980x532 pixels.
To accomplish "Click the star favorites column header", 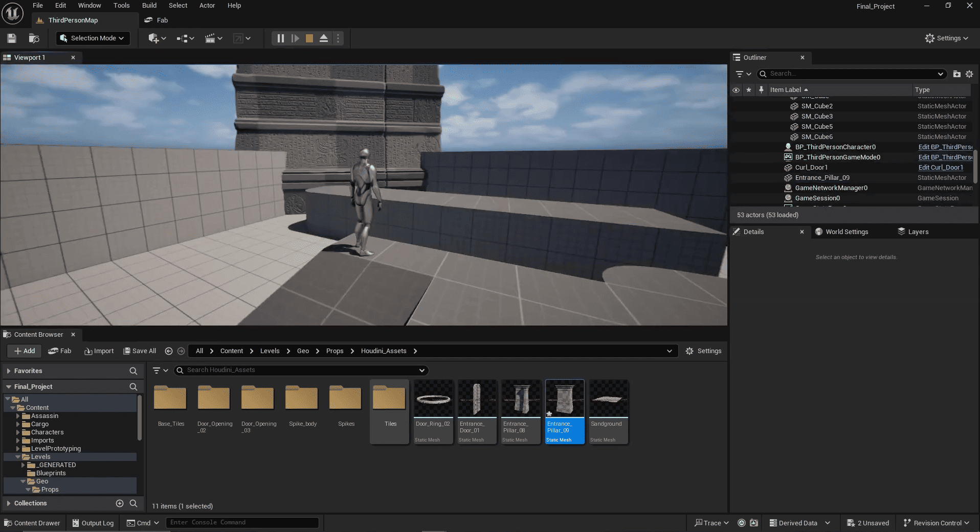I will (x=749, y=90).
